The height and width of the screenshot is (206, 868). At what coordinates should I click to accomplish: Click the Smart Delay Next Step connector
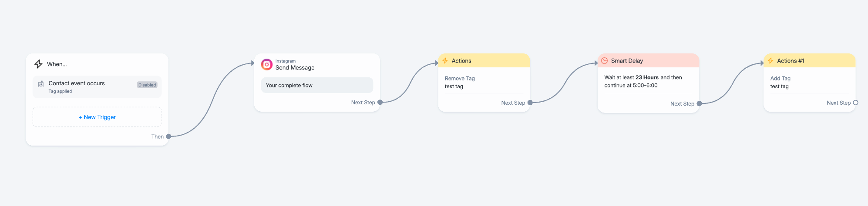699,103
